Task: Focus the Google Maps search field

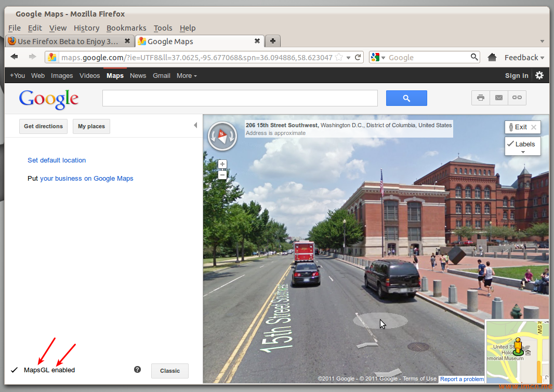Action: pyautogui.click(x=240, y=98)
